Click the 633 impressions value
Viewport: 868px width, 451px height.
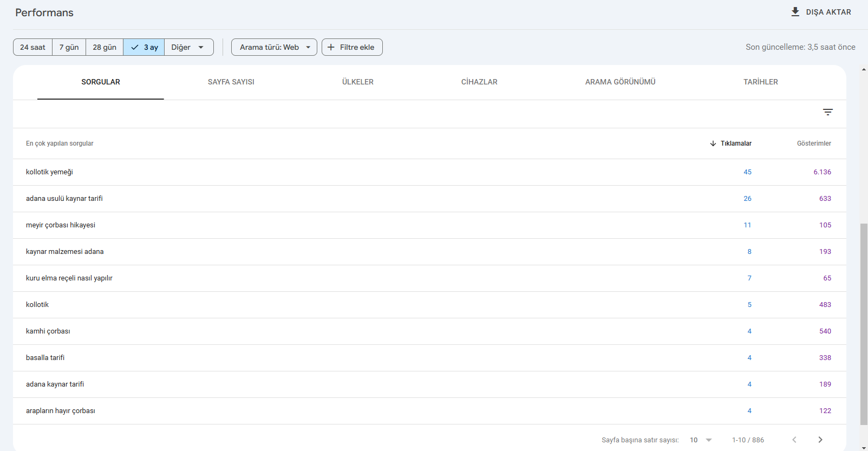(825, 199)
